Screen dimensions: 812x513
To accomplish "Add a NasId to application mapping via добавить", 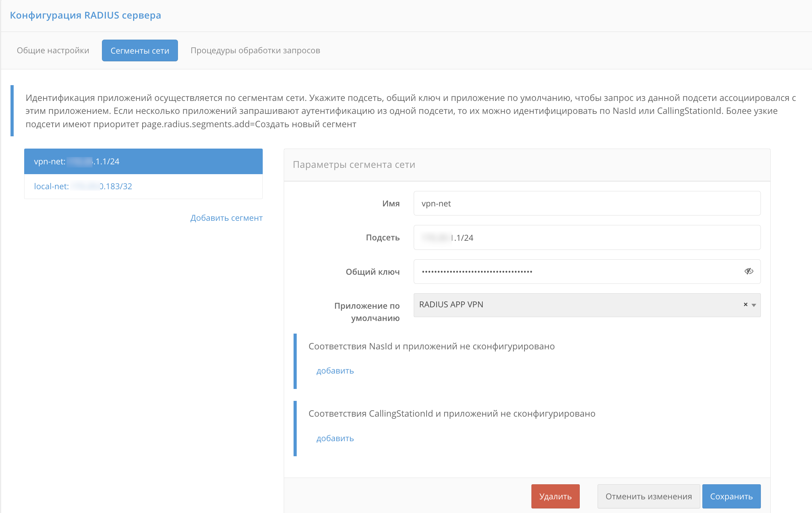I will click(x=335, y=370).
